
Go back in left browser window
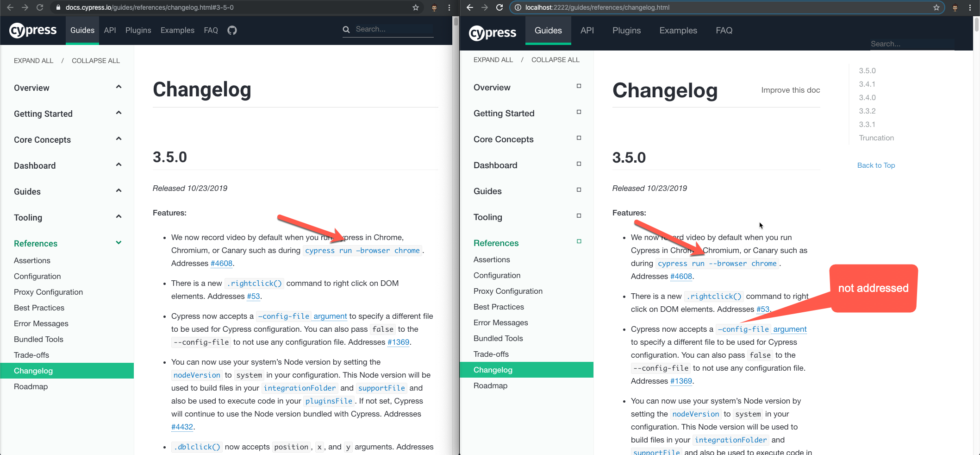point(10,7)
